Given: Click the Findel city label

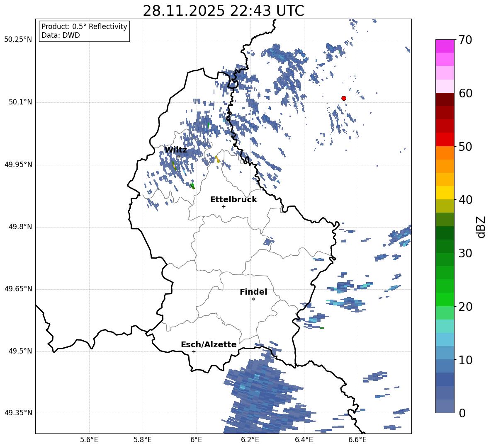Looking at the screenshot, I should point(253,292).
